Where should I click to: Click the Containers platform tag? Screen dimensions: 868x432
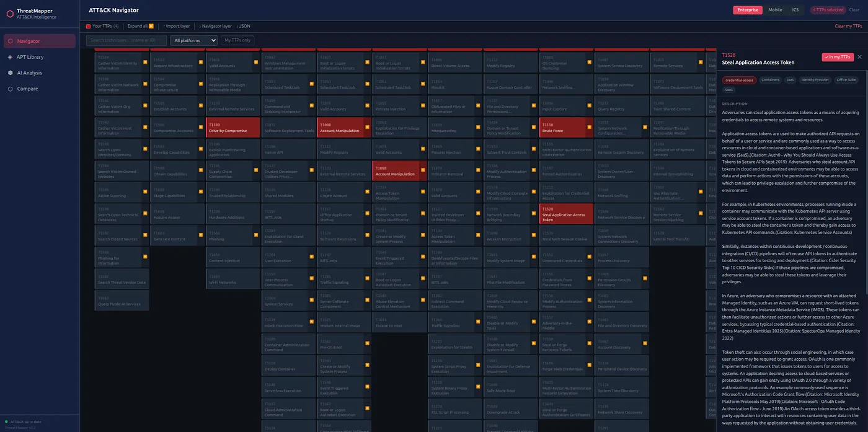click(770, 80)
